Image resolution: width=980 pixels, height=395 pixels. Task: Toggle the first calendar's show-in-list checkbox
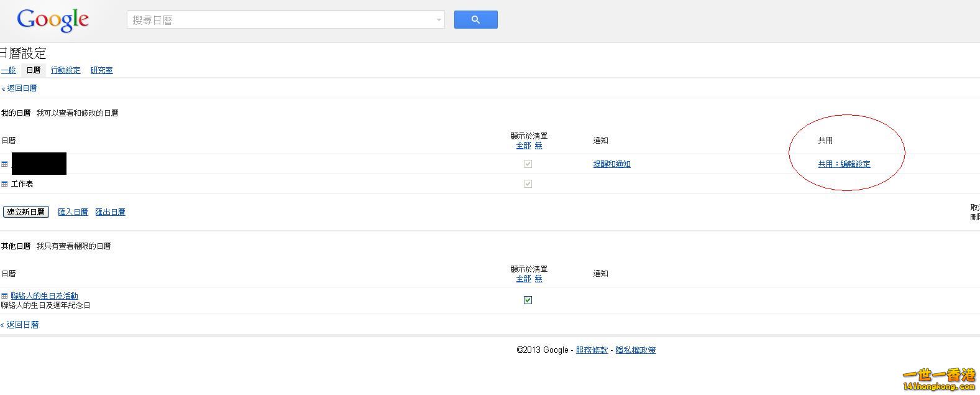coord(528,164)
